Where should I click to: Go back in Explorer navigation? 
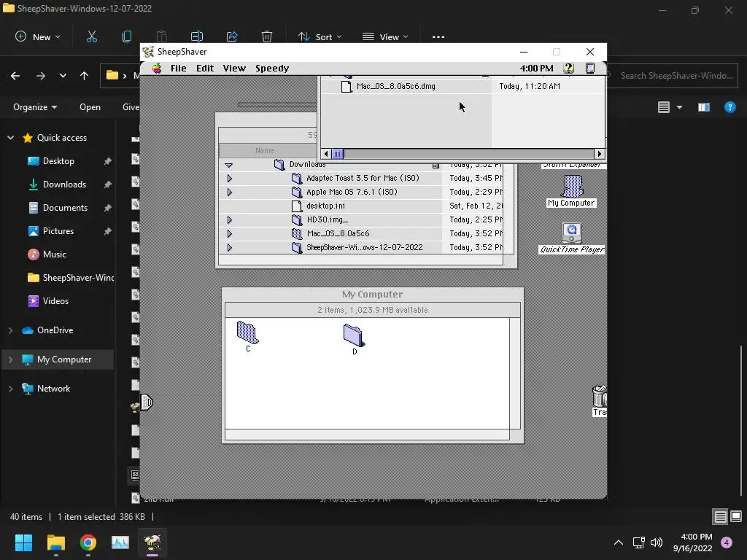click(x=15, y=76)
